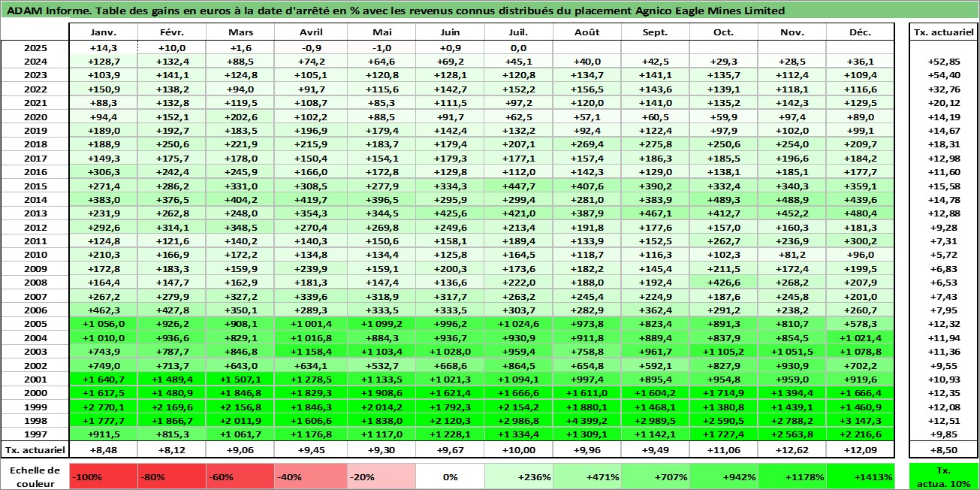Select the +81,2 cell in 2010 Nov.
Image resolution: width=980 pixels, height=490 pixels.
[792, 255]
